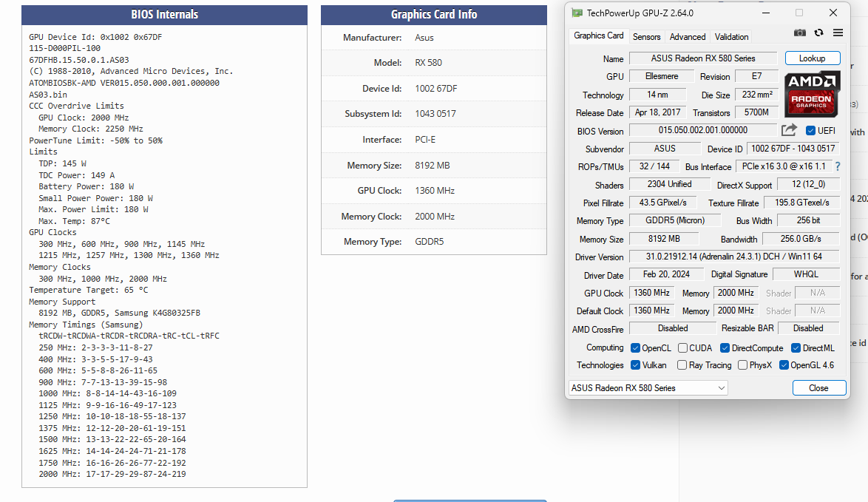This screenshot has width=868, height=502.
Task: Click the Shaders field showing 2304 Unified
Action: coord(670,184)
